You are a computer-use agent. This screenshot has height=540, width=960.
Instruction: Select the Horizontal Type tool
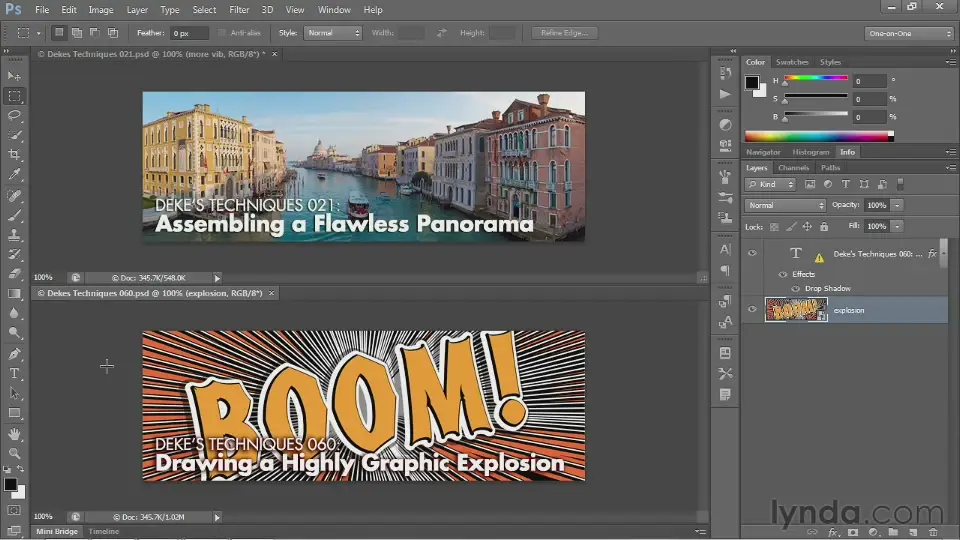[x=14, y=373]
